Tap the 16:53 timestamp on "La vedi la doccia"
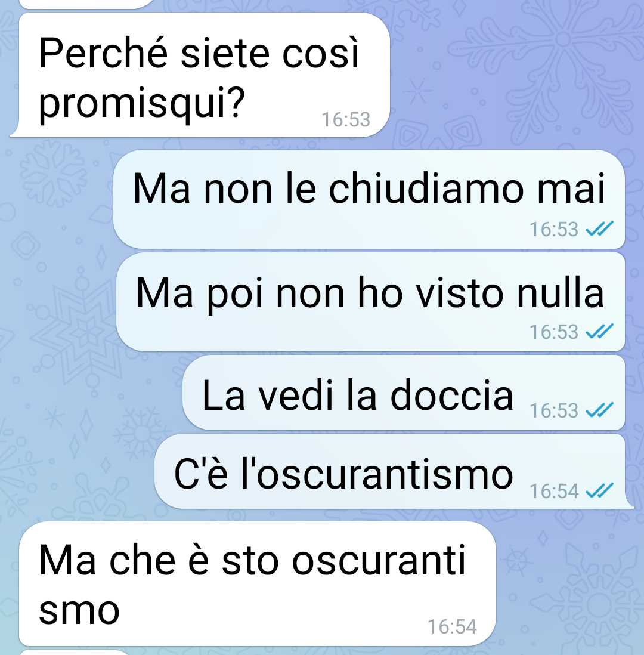 (x=554, y=410)
